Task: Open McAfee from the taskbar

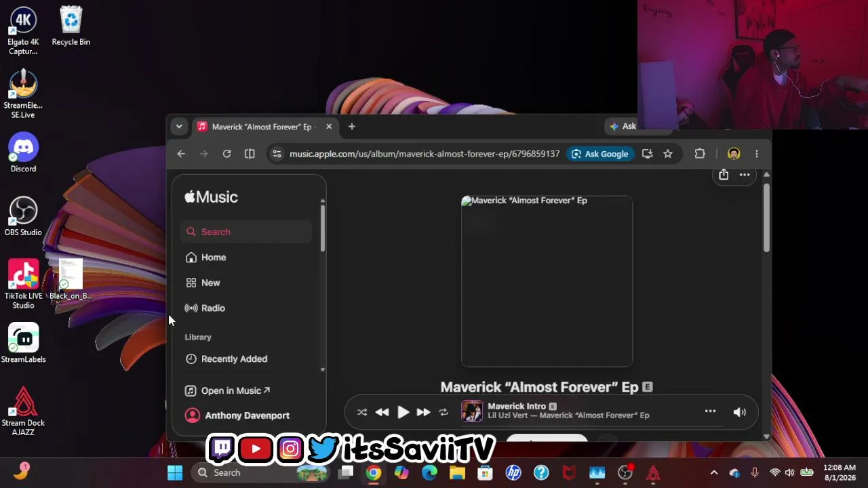Action: 569,472
